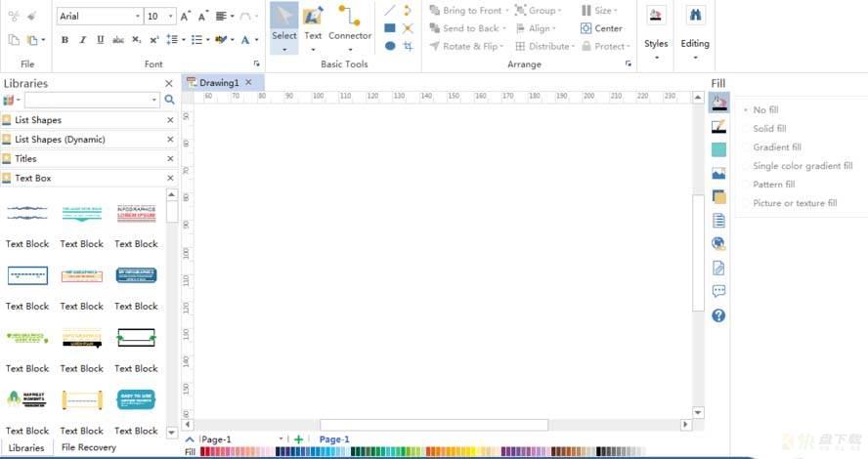Open the Rotate & Flip dropdown
This screenshot has height=459, width=868.
466,46
